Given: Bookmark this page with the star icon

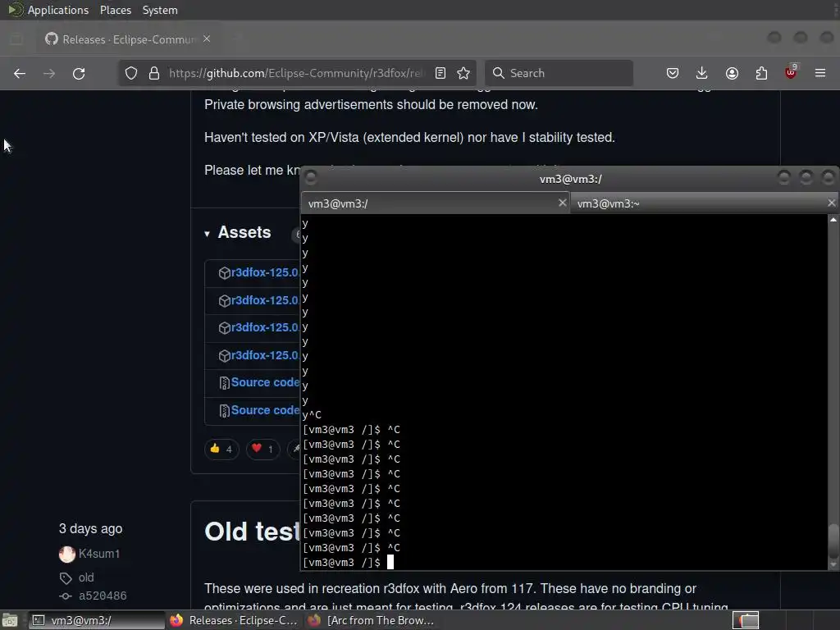Looking at the screenshot, I should (x=463, y=73).
